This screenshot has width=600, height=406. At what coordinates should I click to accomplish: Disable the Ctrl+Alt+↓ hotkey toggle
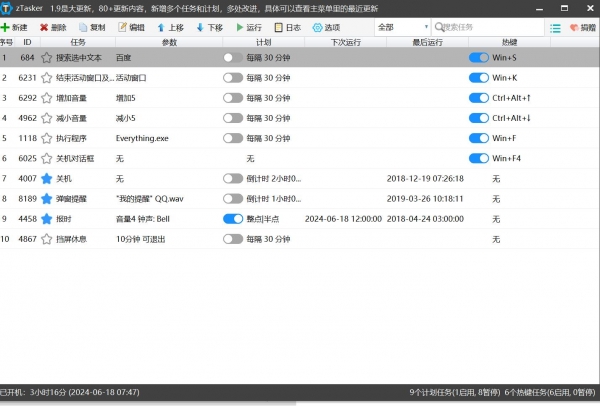(479, 118)
